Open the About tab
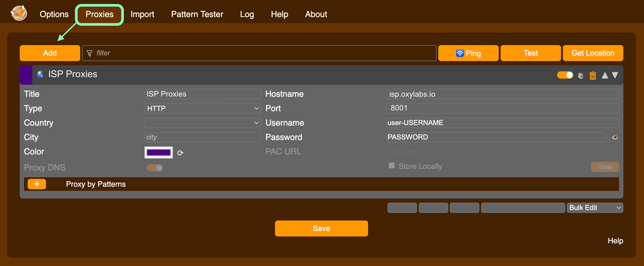Image resolution: width=644 pixels, height=266 pixels. [316, 14]
